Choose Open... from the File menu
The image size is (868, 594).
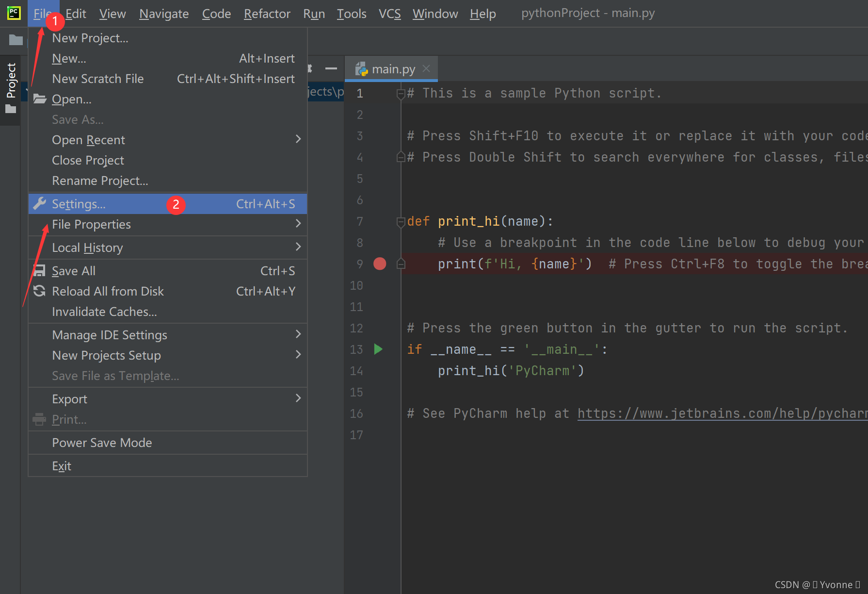(168, 99)
